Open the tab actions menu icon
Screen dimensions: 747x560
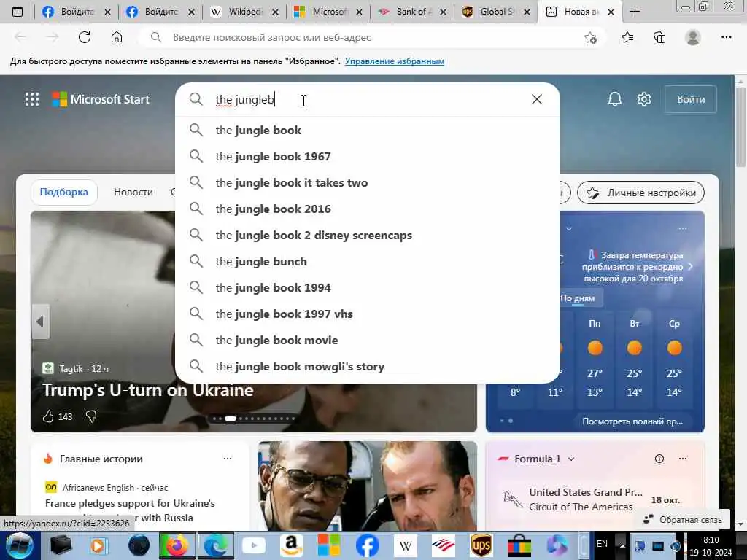(x=18, y=12)
